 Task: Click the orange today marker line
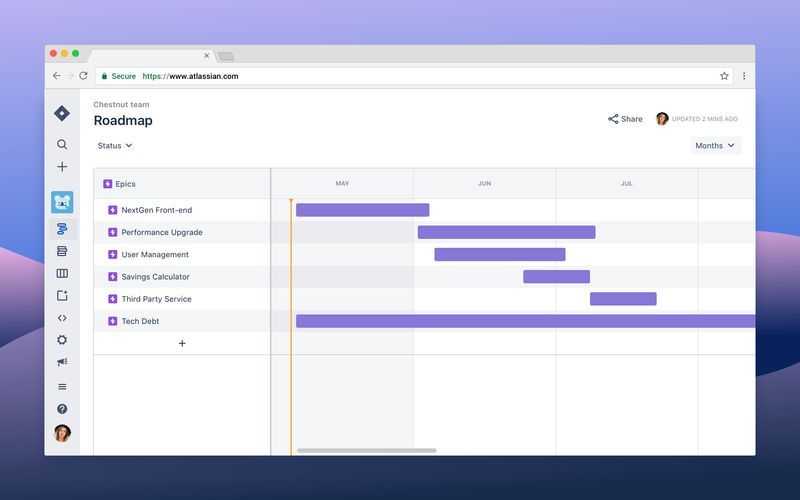click(x=291, y=327)
